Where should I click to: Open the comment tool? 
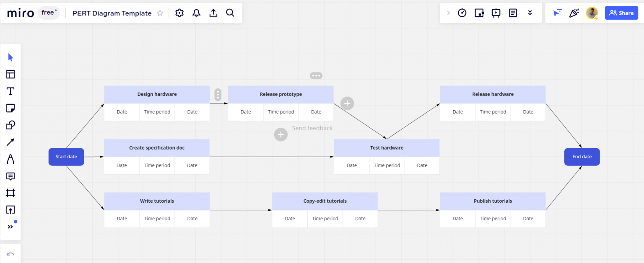tap(10, 176)
